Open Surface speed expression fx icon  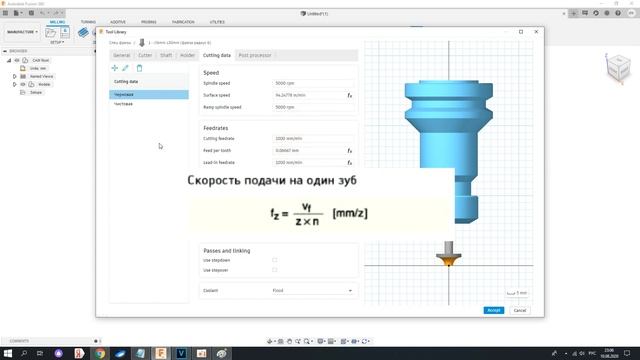click(x=350, y=95)
